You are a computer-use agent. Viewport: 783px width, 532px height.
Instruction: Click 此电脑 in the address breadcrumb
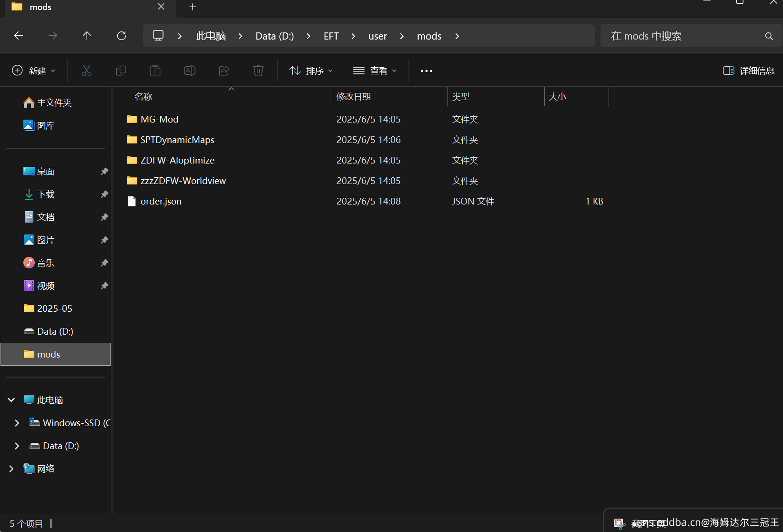click(x=211, y=36)
